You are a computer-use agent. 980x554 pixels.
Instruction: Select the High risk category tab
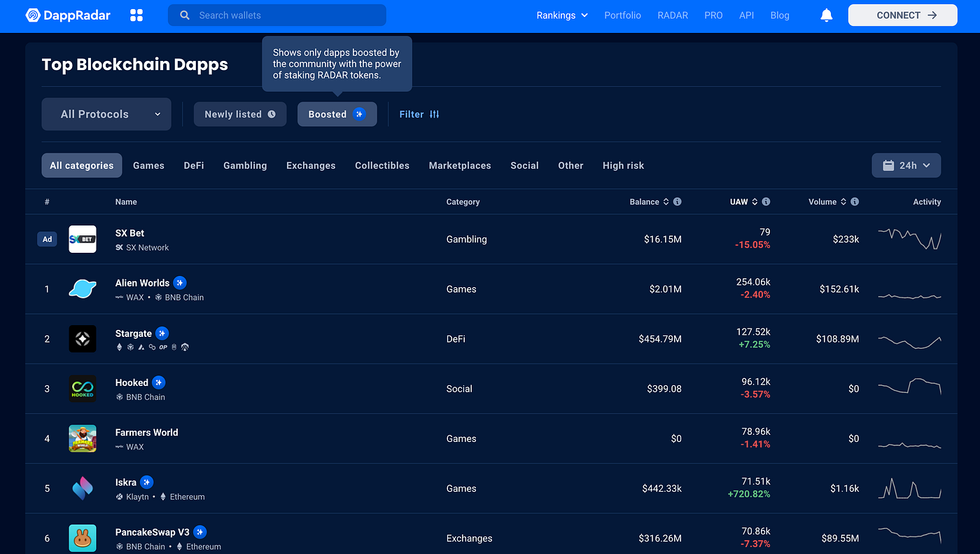click(623, 165)
